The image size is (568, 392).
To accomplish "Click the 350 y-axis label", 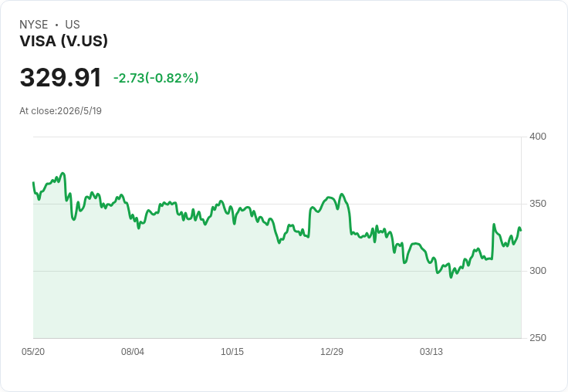I will click(538, 204).
